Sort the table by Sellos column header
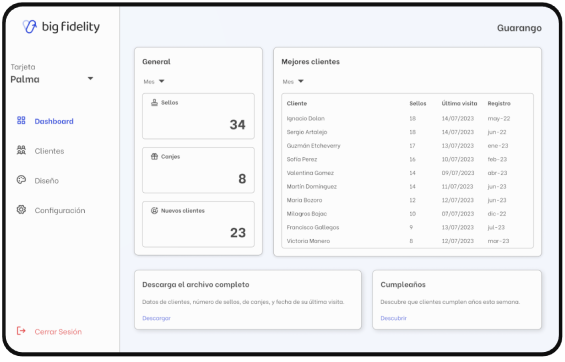 pos(418,103)
